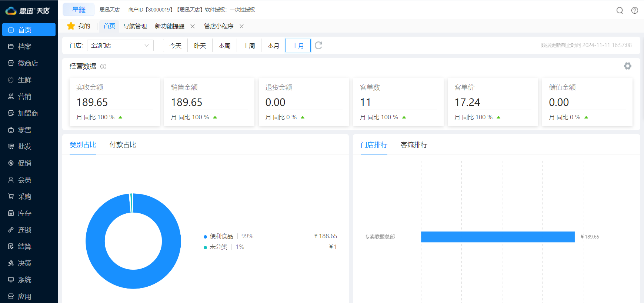The width and height of the screenshot is (644, 303).
Task: Click the ¥188.65 category amount
Action: coord(326,236)
